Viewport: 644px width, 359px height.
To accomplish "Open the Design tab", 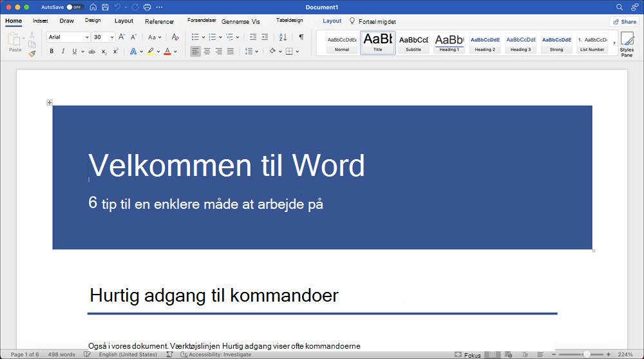I will 93,21.
